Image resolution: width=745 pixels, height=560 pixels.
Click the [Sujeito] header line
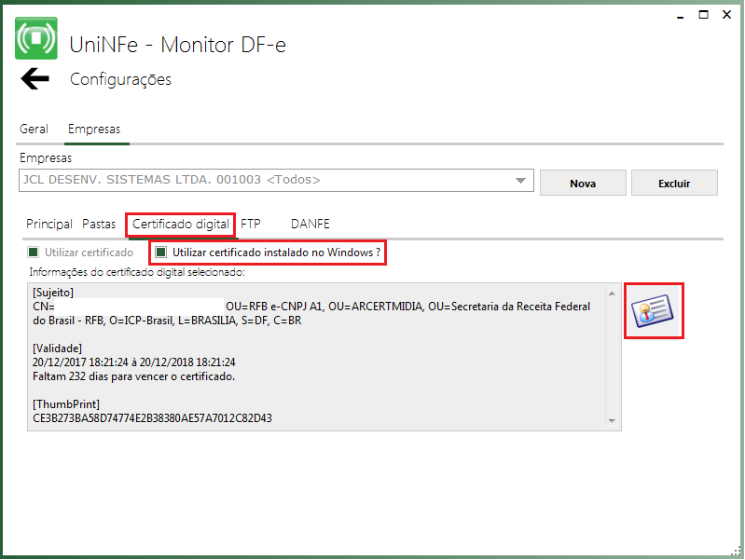point(53,293)
